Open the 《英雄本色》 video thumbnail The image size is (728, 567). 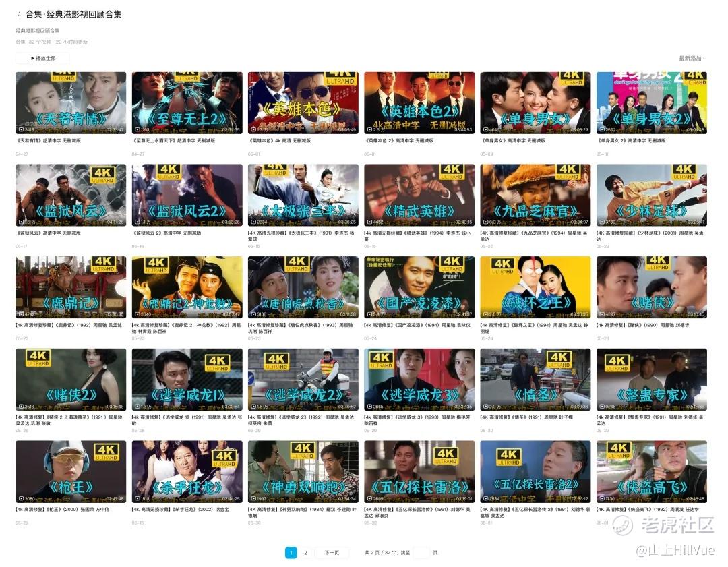click(x=303, y=103)
